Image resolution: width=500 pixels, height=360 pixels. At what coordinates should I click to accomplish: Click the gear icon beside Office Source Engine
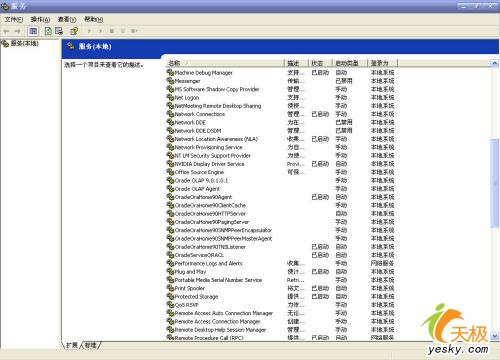pyautogui.click(x=170, y=172)
